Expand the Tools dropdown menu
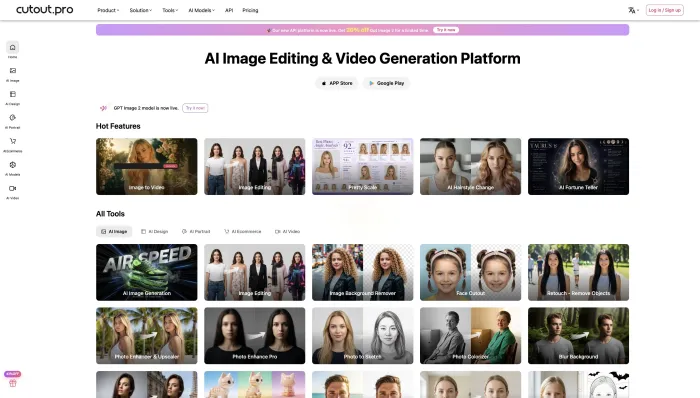The width and height of the screenshot is (700, 398). [170, 10]
